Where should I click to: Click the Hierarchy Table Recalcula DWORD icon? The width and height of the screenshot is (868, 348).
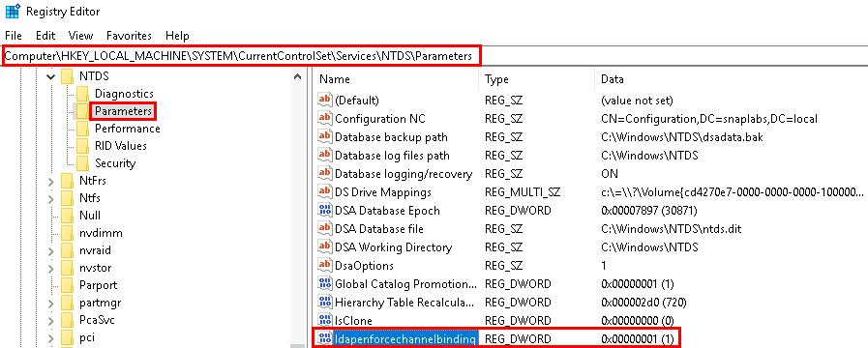[324, 302]
